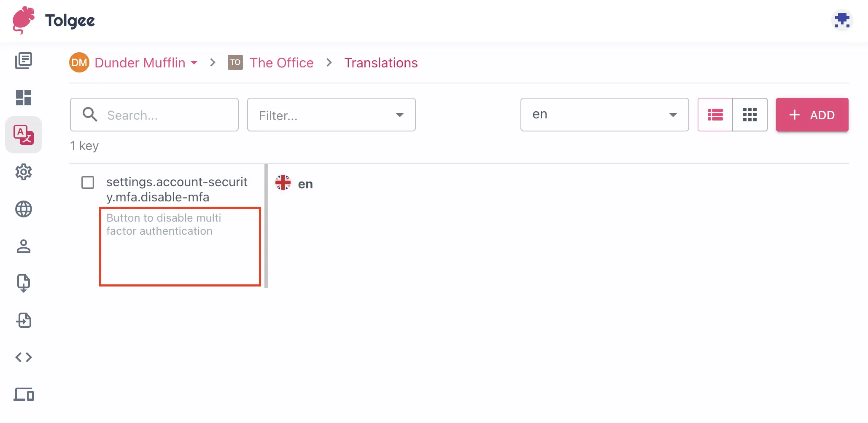Screen dimensions: 868x423
Task: Open the en language selector dropdown
Action: pos(604,115)
